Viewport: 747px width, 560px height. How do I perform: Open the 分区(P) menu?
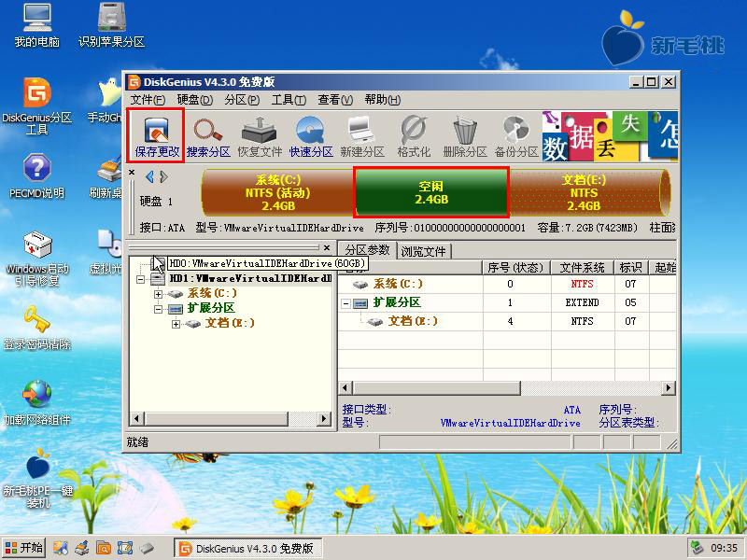point(242,100)
